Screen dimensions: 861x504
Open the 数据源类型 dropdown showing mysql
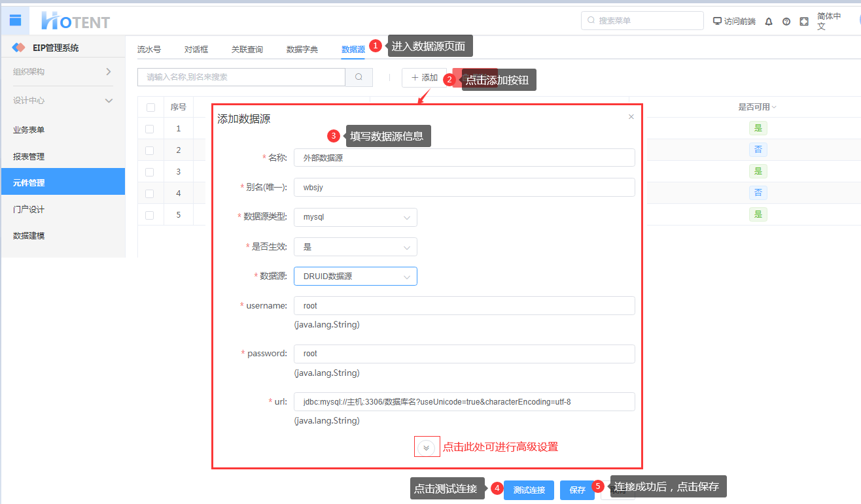[355, 217]
